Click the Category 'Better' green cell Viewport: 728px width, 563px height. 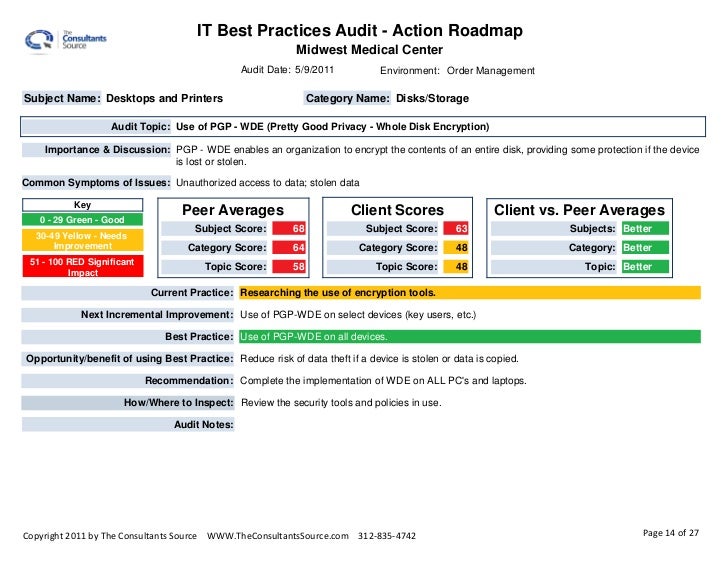[645, 247]
